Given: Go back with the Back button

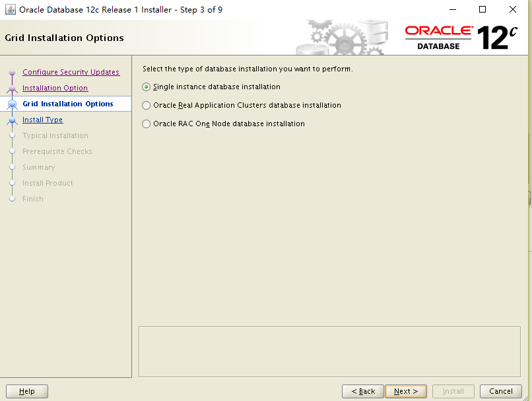Looking at the screenshot, I should click(362, 391).
